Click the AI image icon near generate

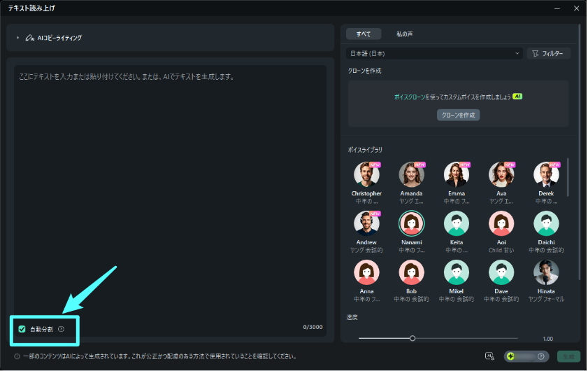click(x=489, y=356)
